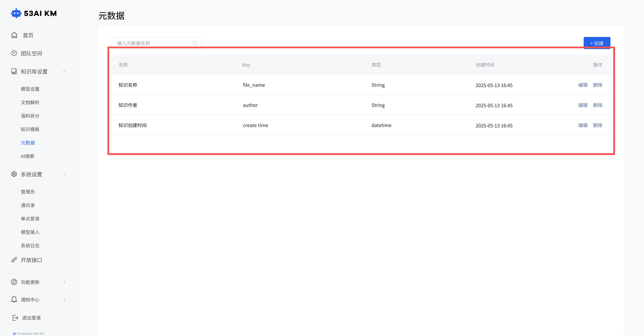Open the 知识模板 menu item
The width and height of the screenshot is (644, 336).
click(x=30, y=129)
